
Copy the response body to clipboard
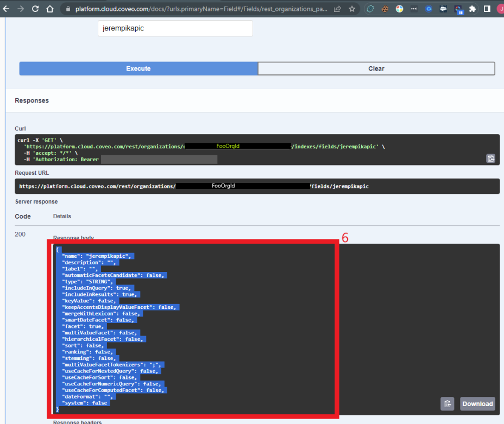coord(448,404)
